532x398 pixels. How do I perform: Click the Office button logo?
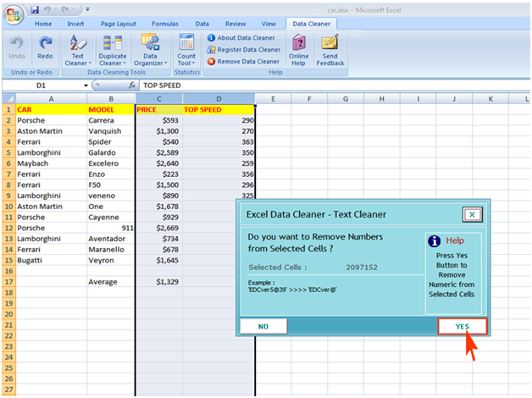tap(14, 14)
